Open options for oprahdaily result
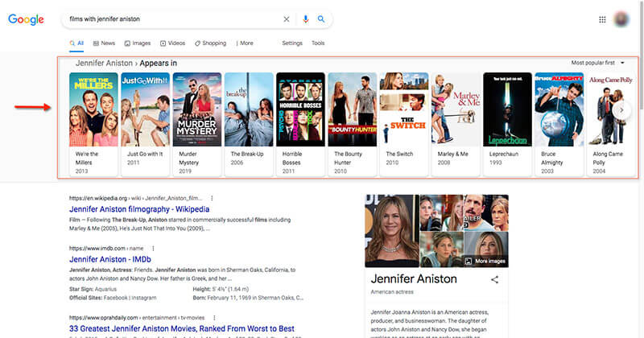The width and height of the screenshot is (644, 338). click(214, 317)
